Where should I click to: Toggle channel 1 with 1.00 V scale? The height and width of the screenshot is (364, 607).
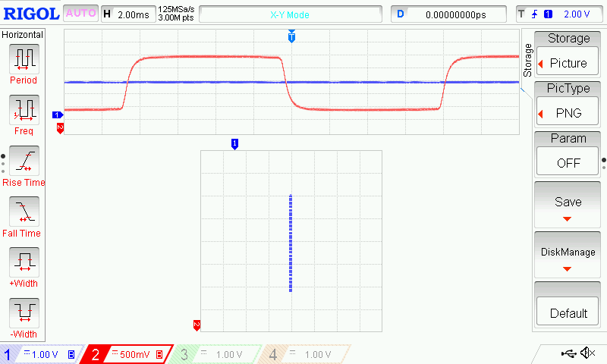(41, 354)
